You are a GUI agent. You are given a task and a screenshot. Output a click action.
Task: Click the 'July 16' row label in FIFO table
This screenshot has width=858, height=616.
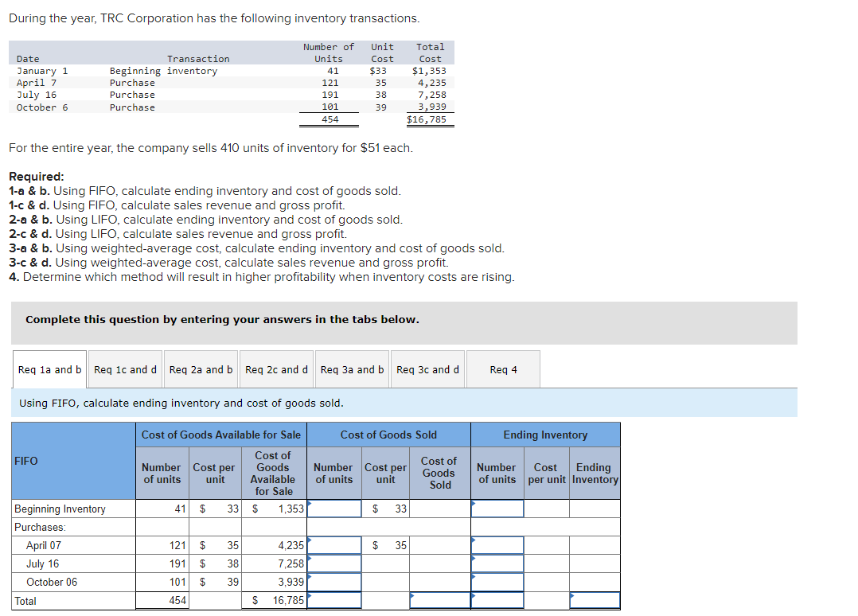43,563
